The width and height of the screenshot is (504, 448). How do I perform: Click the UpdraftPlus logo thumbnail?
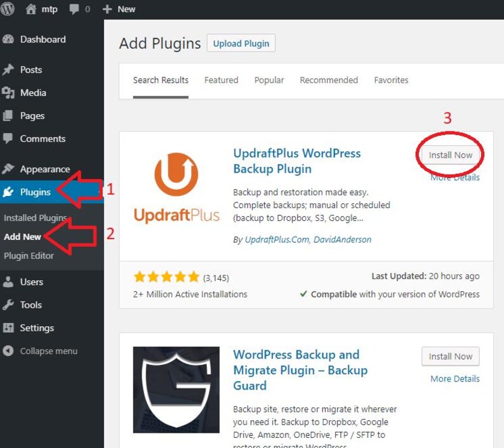tap(176, 188)
